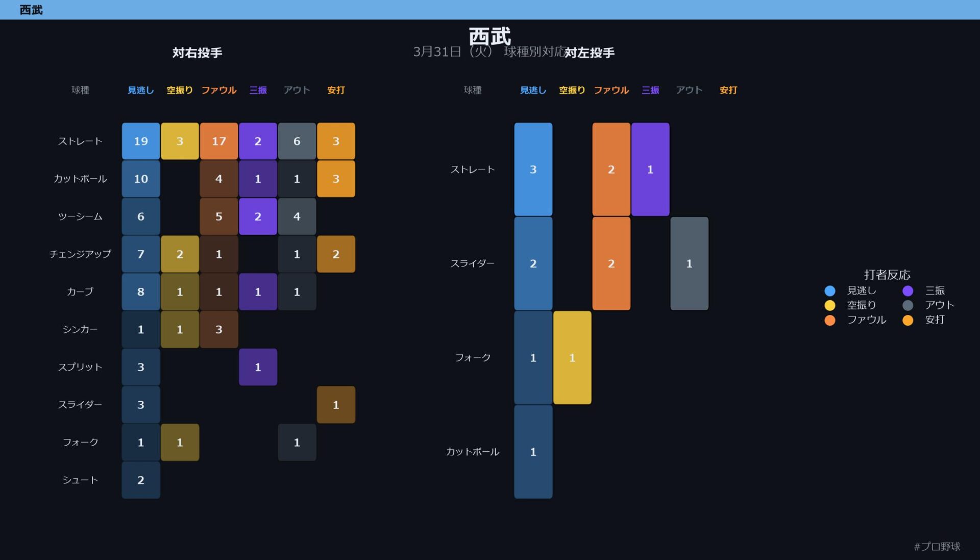
Task: Click the 打者反応 legend title
Action: click(x=887, y=275)
